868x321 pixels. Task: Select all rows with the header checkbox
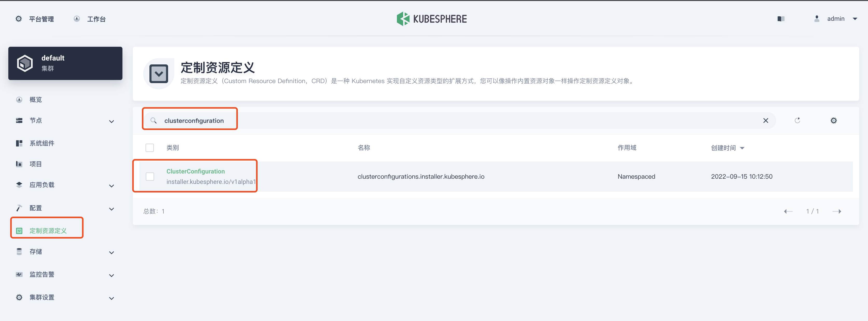coord(150,148)
